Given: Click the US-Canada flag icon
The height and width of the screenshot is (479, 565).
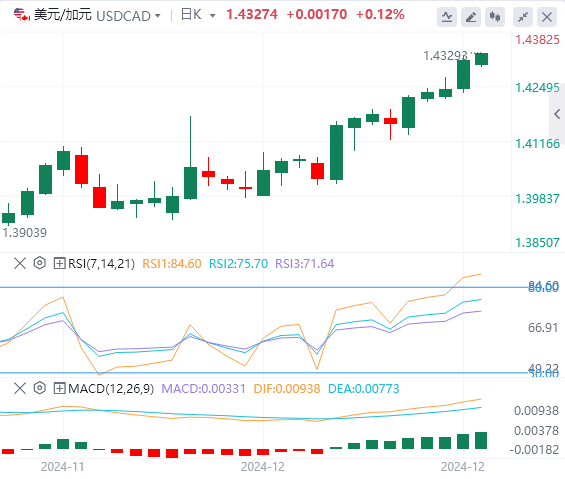Looking at the screenshot, I should coord(22,15).
